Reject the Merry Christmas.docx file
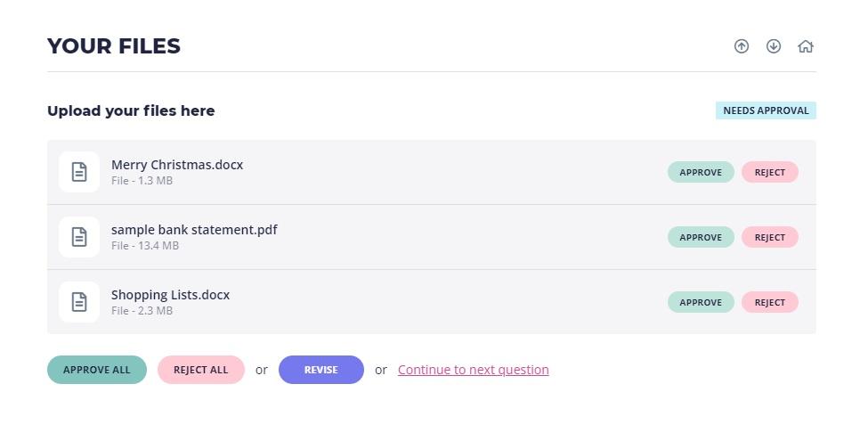This screenshot has height=433, width=868. pyautogui.click(x=770, y=172)
